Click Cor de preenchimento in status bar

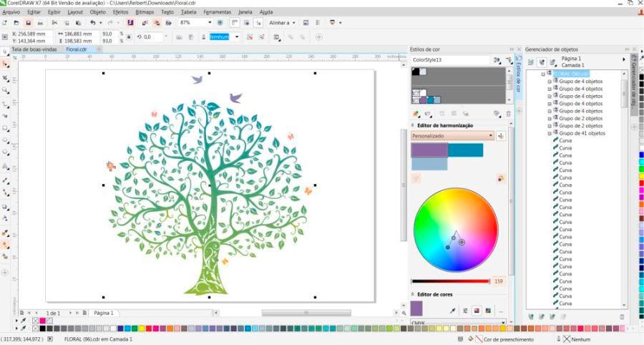509,340
